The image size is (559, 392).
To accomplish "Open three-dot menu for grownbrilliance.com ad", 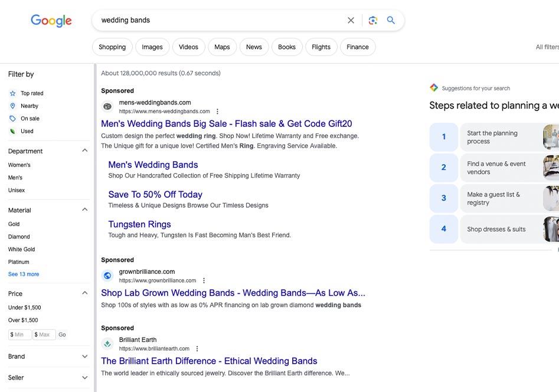I will (204, 280).
